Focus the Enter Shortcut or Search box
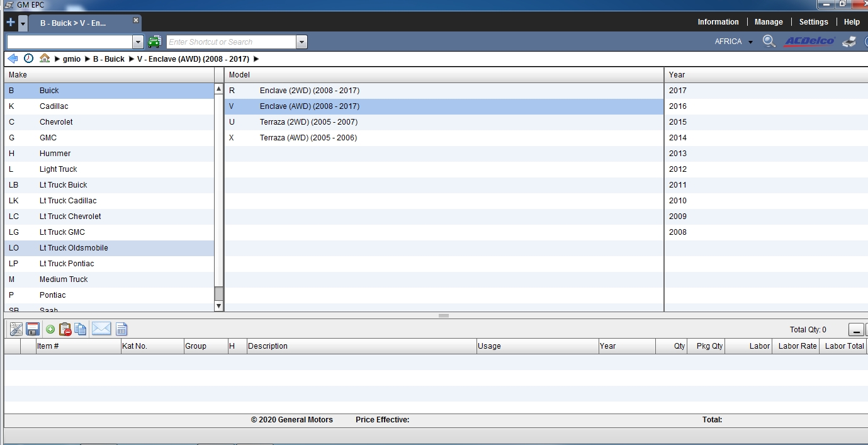The width and height of the screenshot is (868, 445). (x=231, y=42)
